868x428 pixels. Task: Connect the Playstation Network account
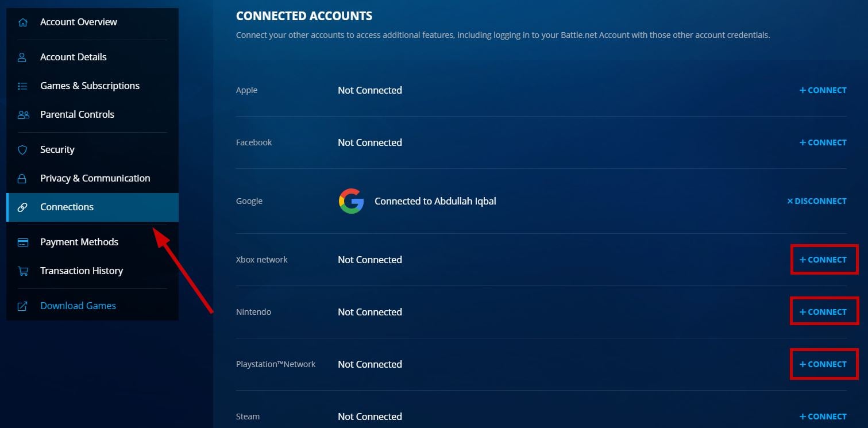click(823, 364)
